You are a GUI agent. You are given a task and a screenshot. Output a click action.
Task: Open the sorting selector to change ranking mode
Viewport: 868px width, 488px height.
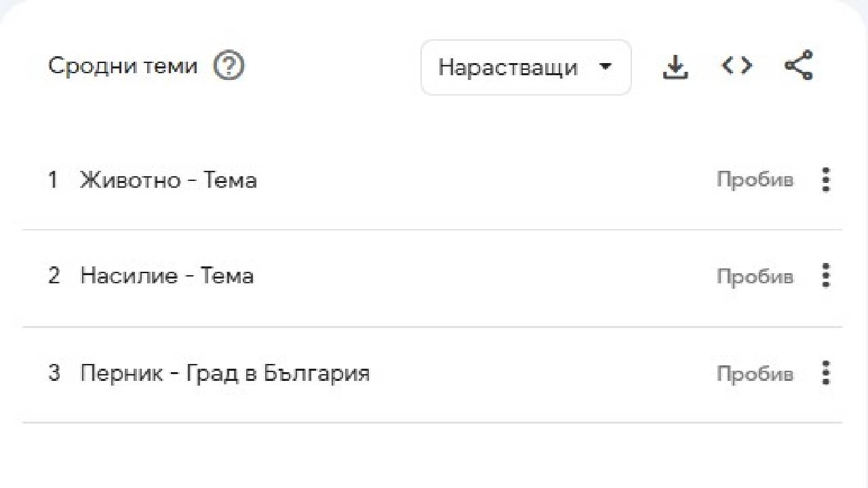coord(526,67)
